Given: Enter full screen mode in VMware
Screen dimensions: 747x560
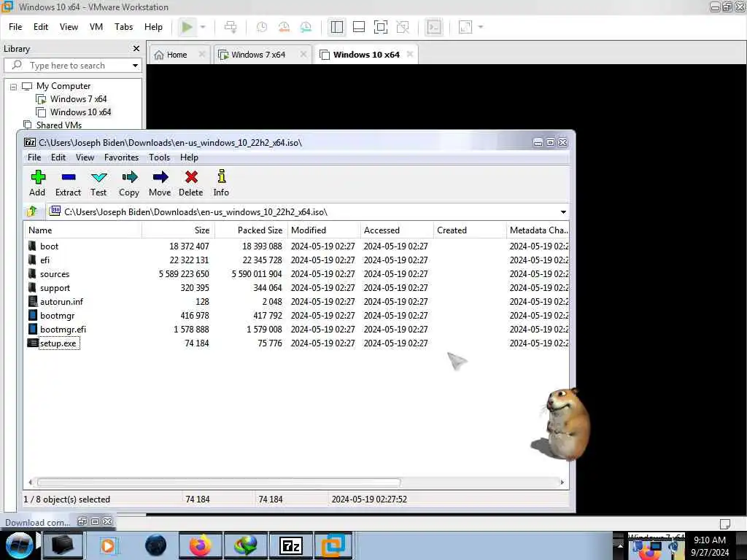Looking at the screenshot, I should click(381, 27).
